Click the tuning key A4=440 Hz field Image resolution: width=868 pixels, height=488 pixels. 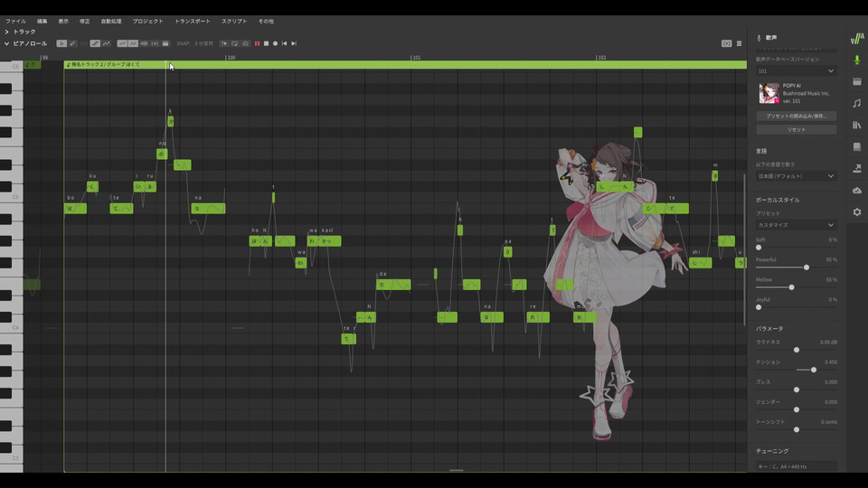pos(796,466)
